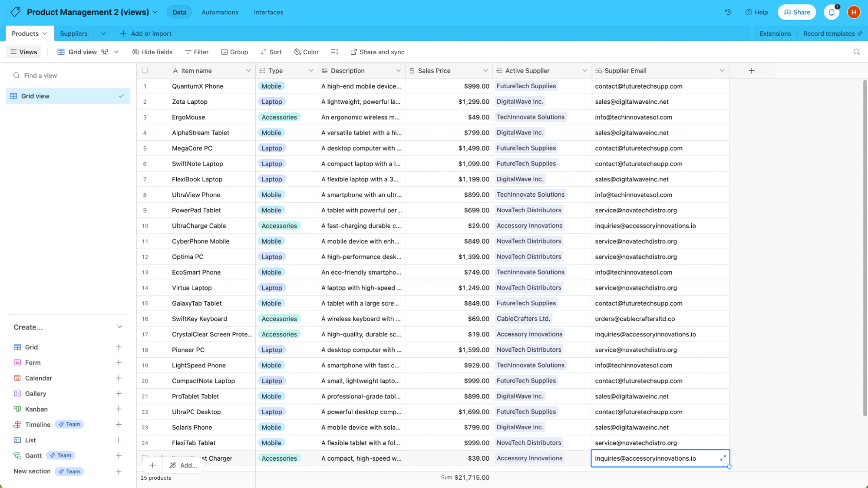
Task: Create a new List view plus
Action: 119,440
